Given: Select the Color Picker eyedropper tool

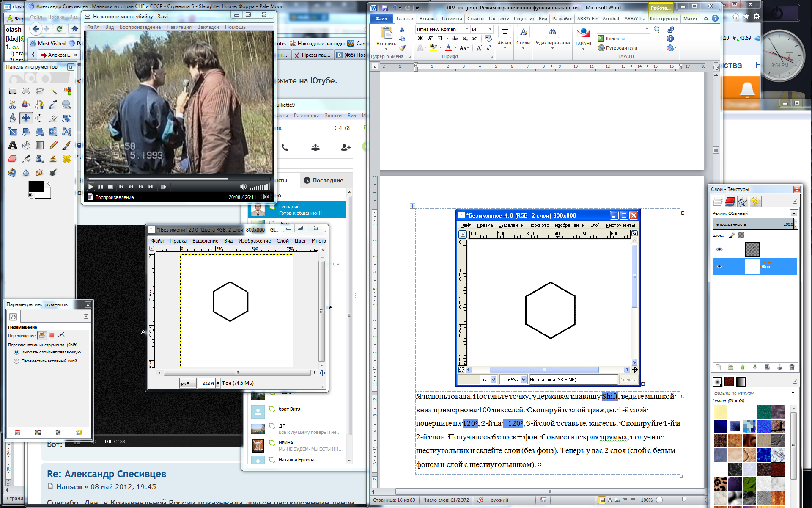Looking at the screenshot, I should point(53,105).
